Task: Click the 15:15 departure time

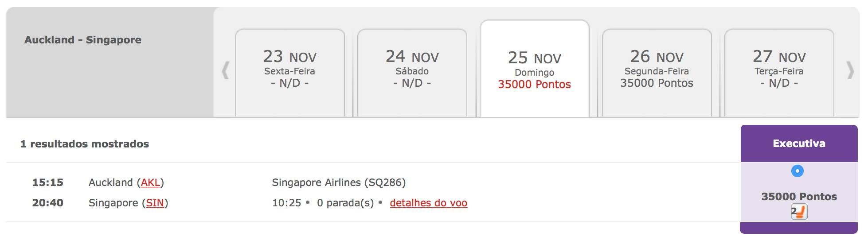Action: tap(48, 182)
